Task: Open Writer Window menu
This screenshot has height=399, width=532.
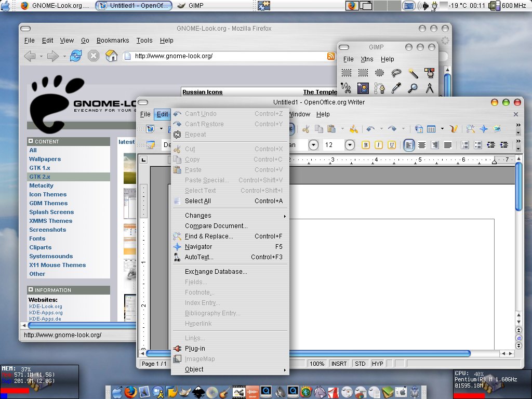Action: (300, 114)
